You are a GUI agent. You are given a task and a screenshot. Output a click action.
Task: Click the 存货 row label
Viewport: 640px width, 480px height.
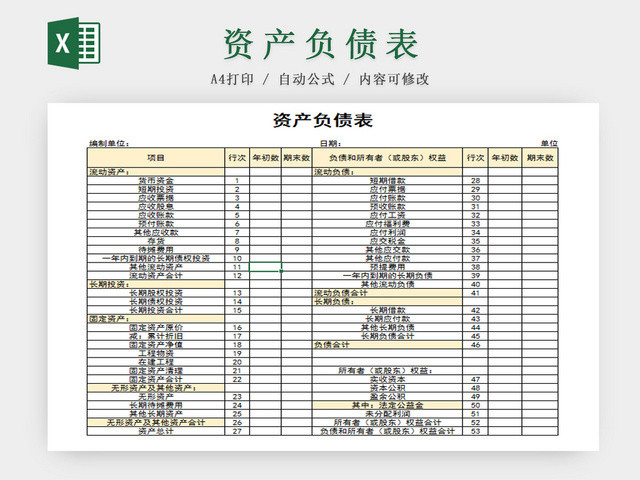point(156,241)
